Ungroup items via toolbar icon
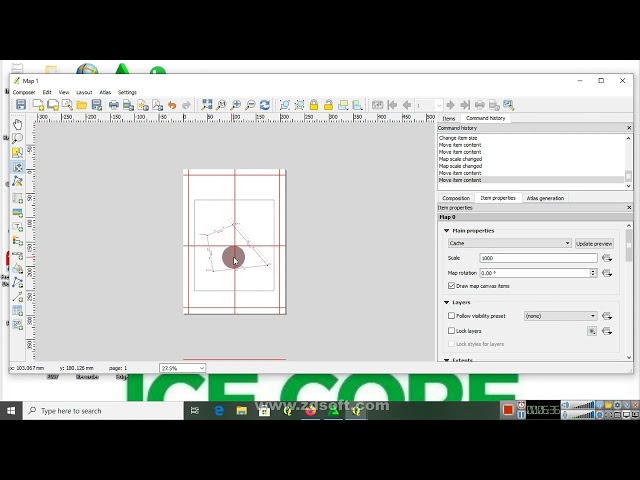 [x=299, y=105]
